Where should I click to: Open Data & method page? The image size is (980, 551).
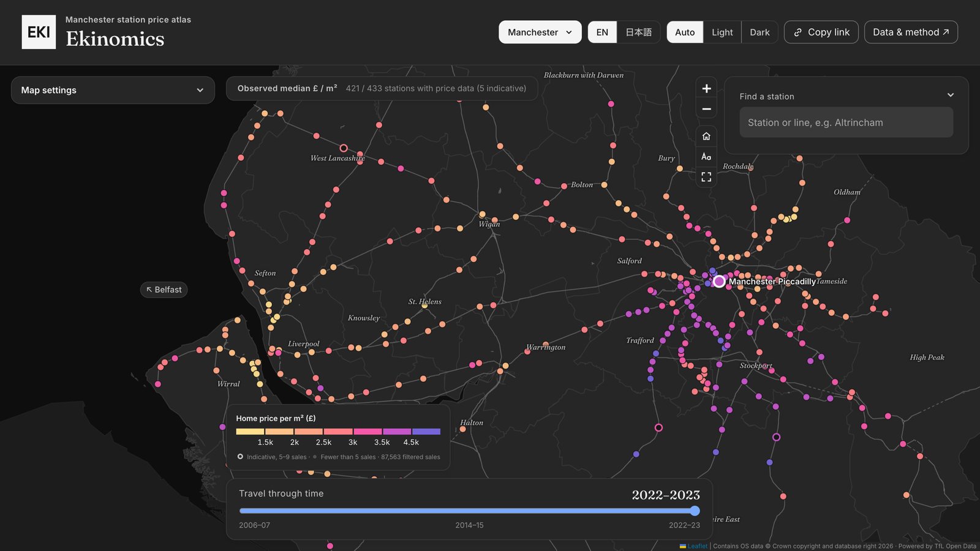tap(911, 32)
